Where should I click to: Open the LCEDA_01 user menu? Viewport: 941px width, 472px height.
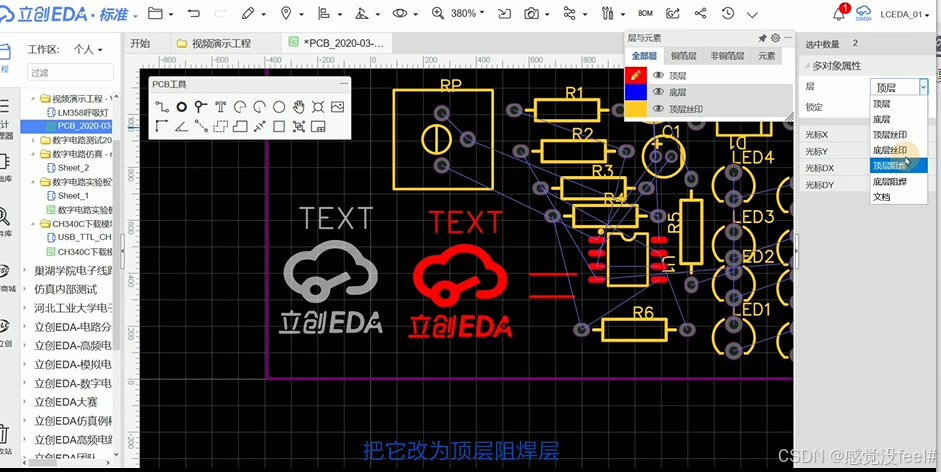tap(904, 14)
